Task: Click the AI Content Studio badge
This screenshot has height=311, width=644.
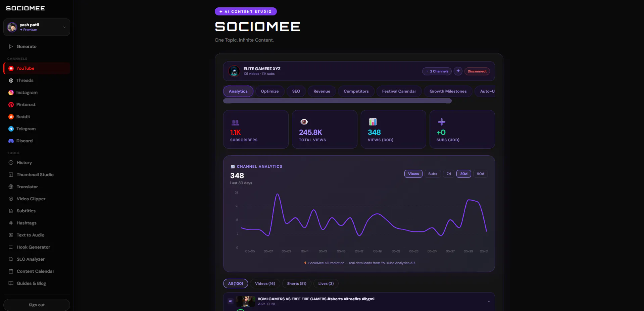Action: point(246,11)
